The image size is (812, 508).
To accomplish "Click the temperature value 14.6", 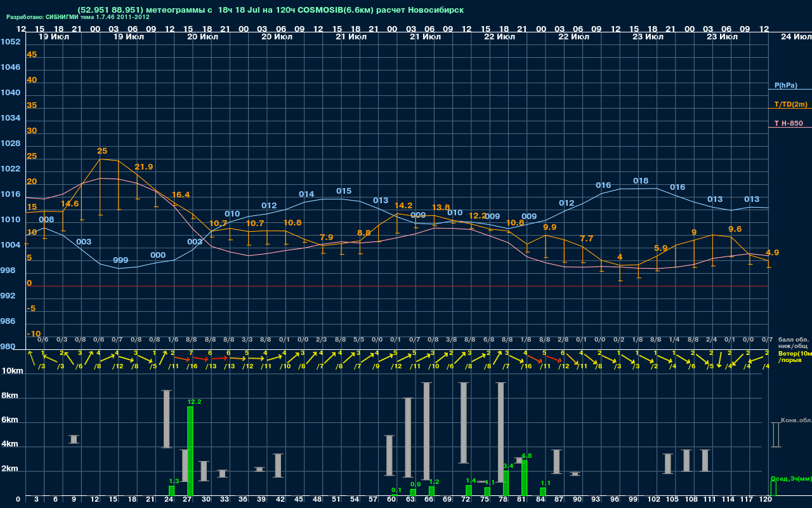I will pyautogui.click(x=70, y=204).
